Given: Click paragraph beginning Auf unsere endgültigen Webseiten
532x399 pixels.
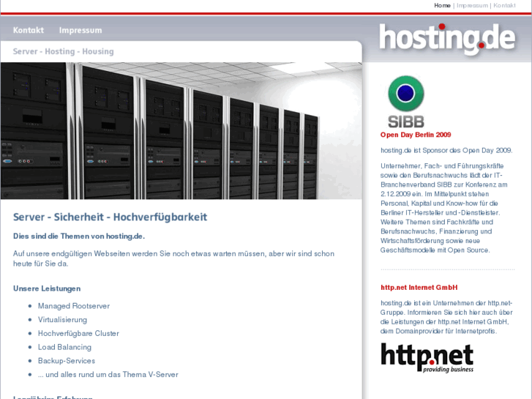Looking at the screenshot, I should 173,258.
